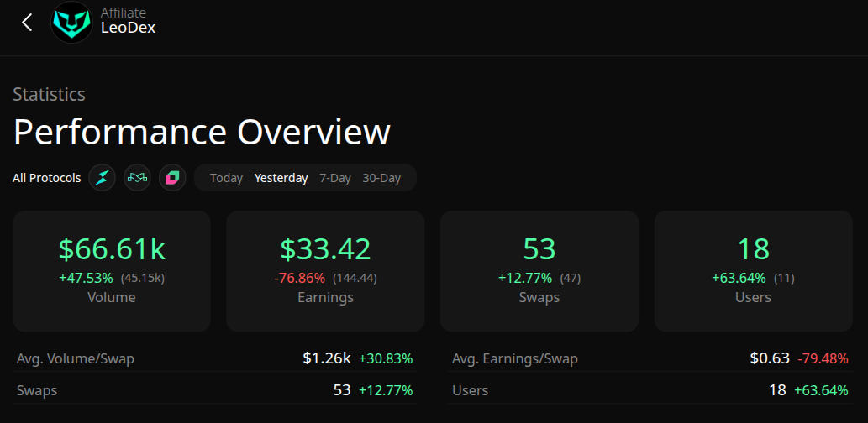
Task: Click the Performance Overview heading
Action: (x=202, y=133)
